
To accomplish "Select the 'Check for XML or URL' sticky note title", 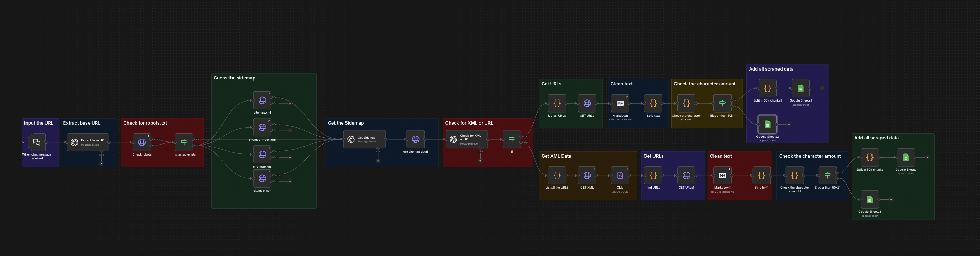I will (x=469, y=123).
